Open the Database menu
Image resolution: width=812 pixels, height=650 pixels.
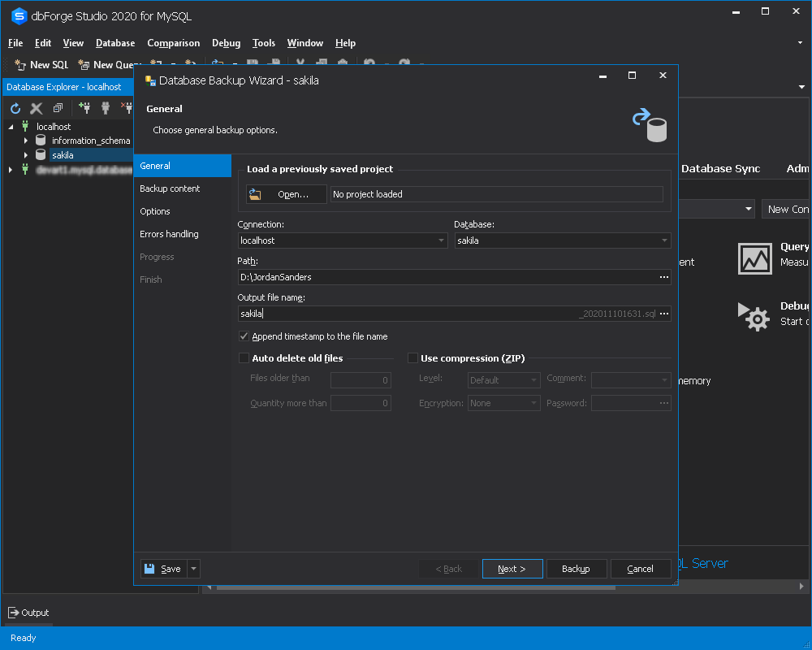[x=115, y=43]
